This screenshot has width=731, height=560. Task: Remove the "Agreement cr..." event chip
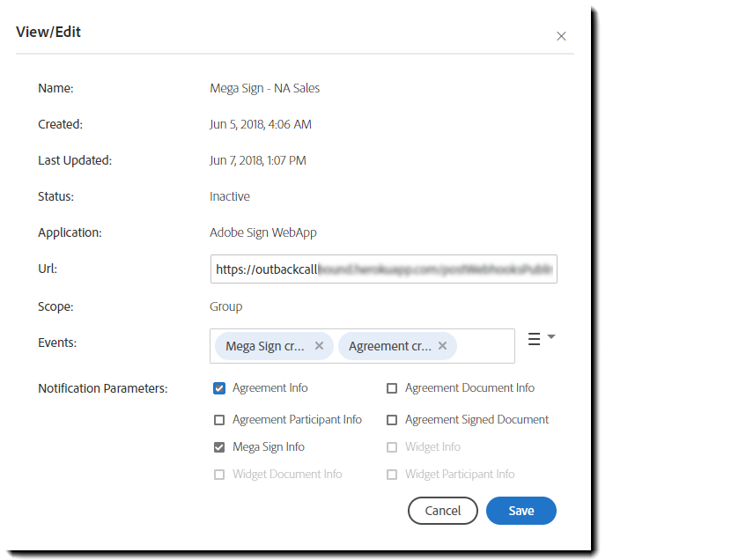(442, 346)
